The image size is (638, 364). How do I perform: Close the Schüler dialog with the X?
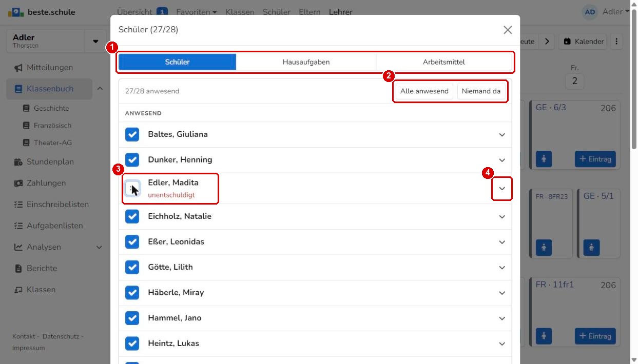pos(508,30)
